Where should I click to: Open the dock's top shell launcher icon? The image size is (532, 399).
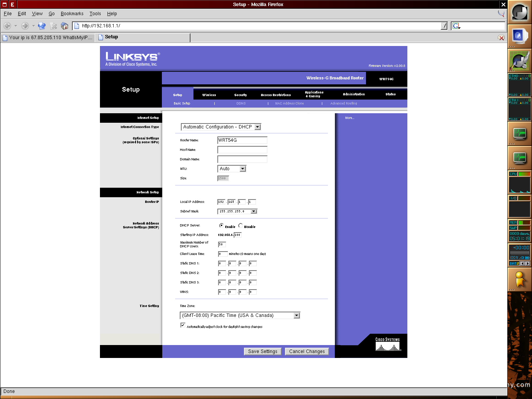pos(519,12)
